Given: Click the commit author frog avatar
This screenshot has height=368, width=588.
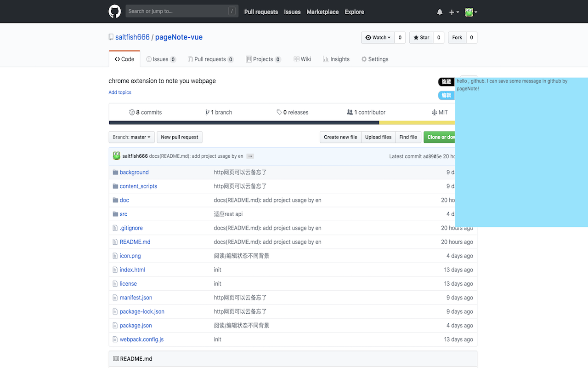Looking at the screenshot, I should click(x=117, y=156).
